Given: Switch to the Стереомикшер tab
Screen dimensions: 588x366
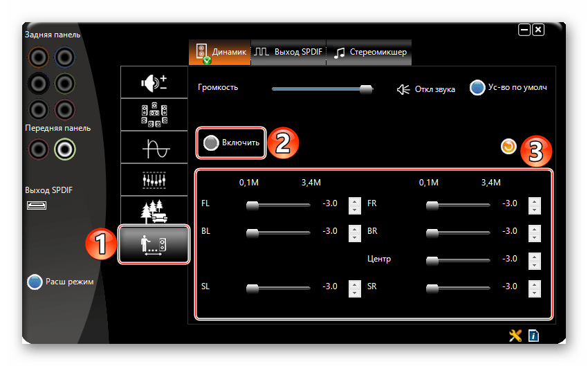Looking at the screenshot, I should pyautogui.click(x=369, y=53).
